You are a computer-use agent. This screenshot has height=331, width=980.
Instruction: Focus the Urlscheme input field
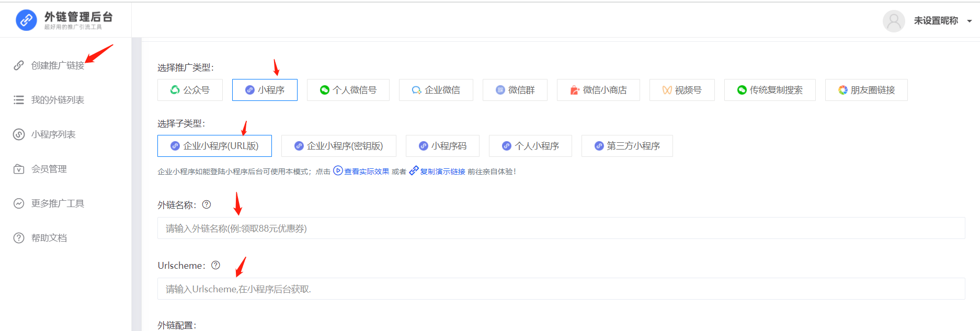click(x=561, y=289)
